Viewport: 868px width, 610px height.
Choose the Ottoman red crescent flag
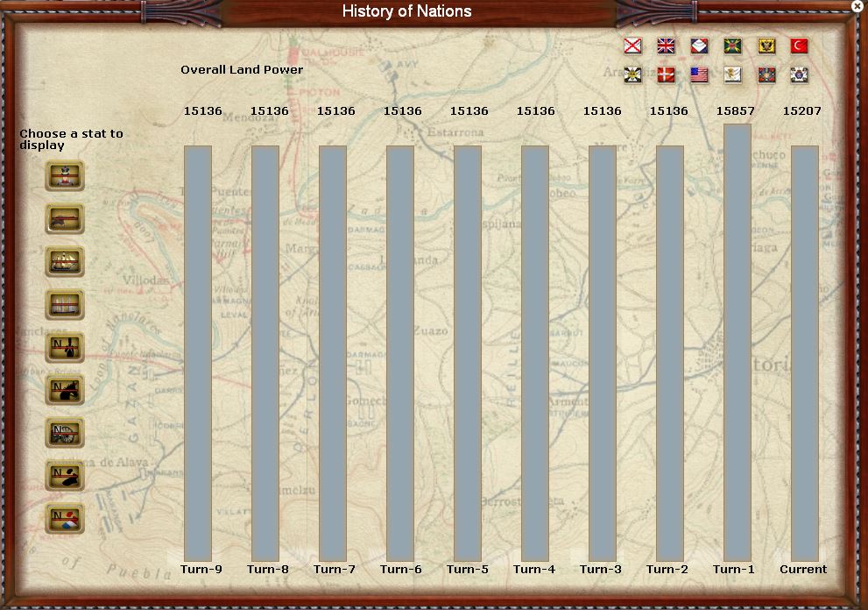799,46
